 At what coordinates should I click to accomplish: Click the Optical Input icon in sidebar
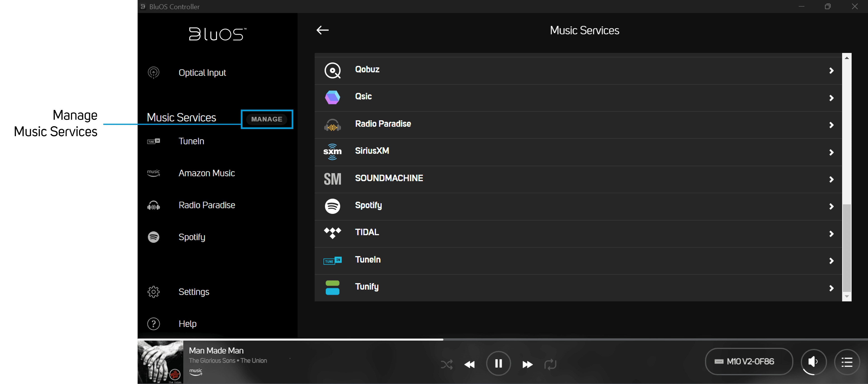(154, 72)
